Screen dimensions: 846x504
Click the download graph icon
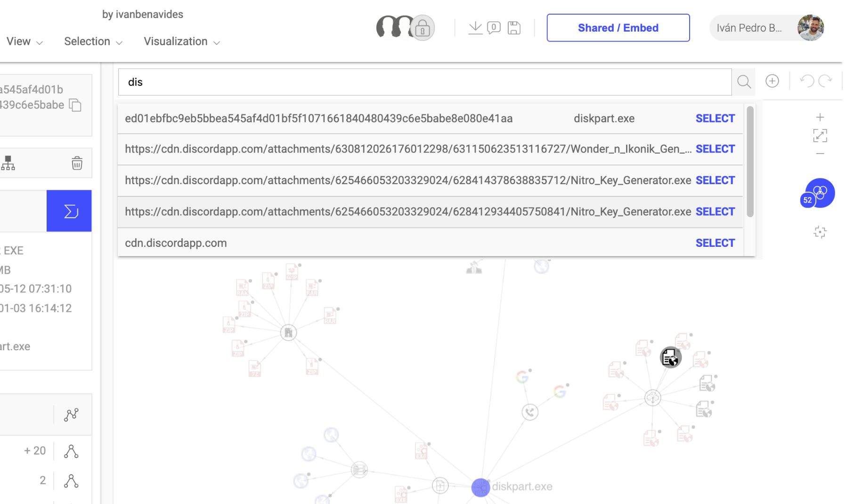(x=475, y=28)
